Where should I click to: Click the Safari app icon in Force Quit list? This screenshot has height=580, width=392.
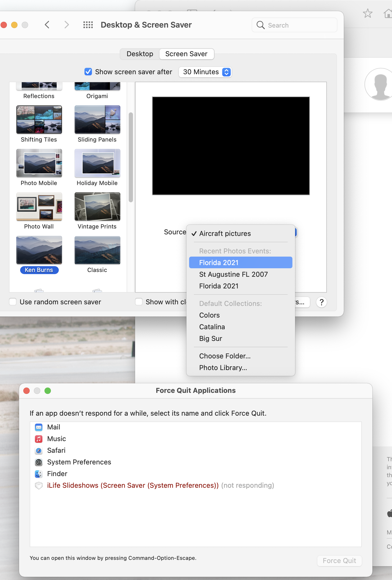39,450
